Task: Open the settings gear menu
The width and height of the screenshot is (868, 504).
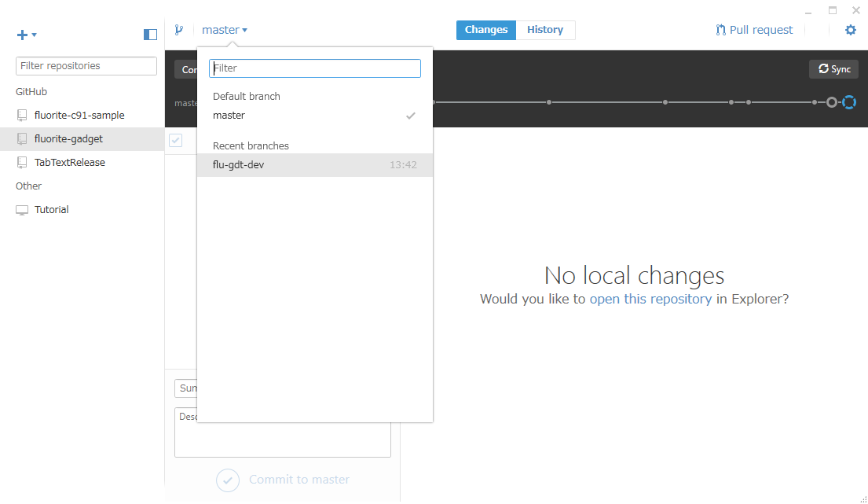Action: (x=850, y=29)
